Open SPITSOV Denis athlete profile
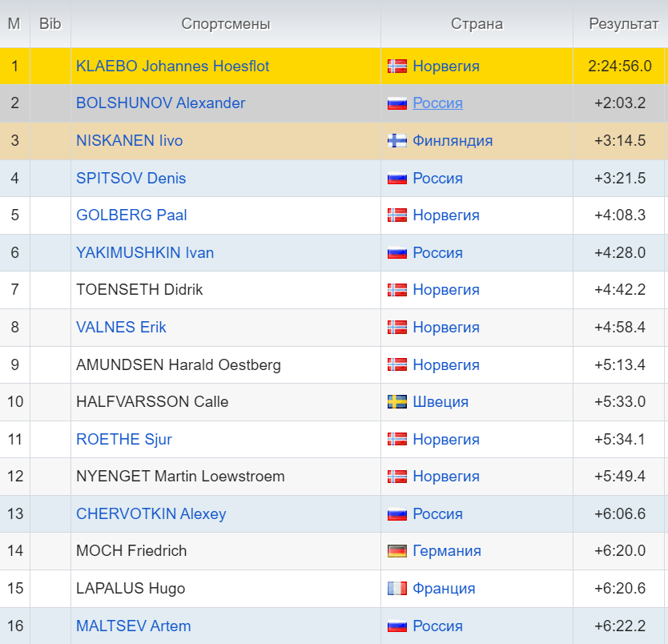The image size is (668, 644). [131, 178]
